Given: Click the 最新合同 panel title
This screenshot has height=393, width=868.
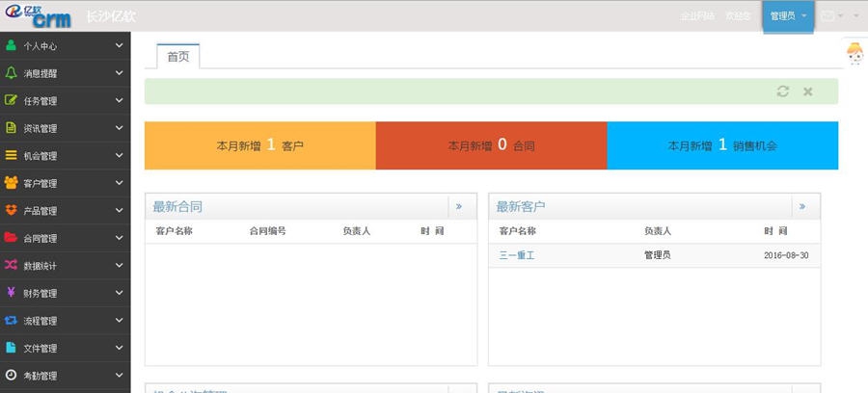Looking at the screenshot, I should click(177, 207).
